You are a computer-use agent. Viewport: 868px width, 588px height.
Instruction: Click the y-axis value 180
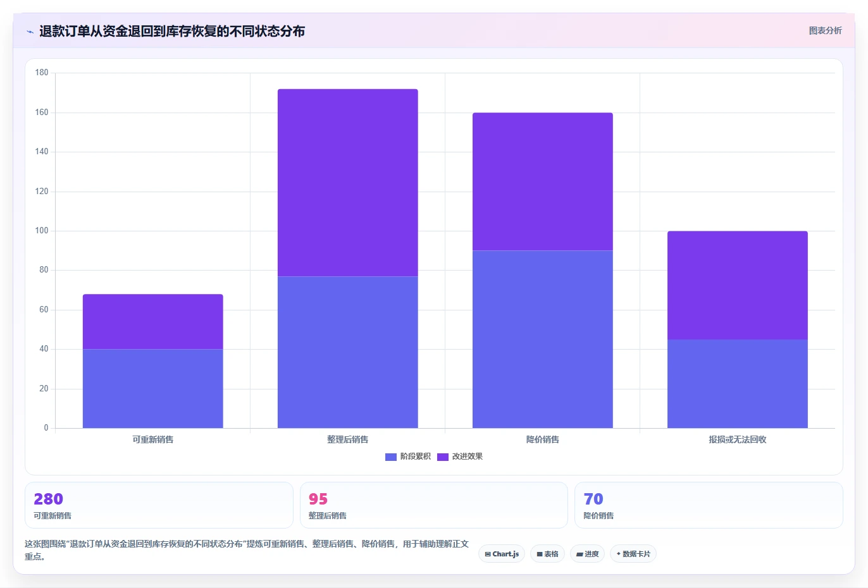tap(42, 73)
